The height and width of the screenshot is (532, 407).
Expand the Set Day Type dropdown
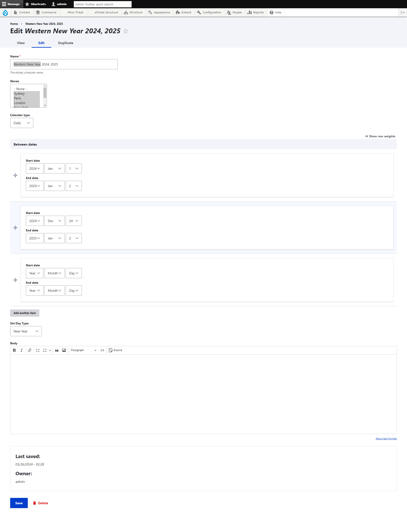click(x=26, y=331)
